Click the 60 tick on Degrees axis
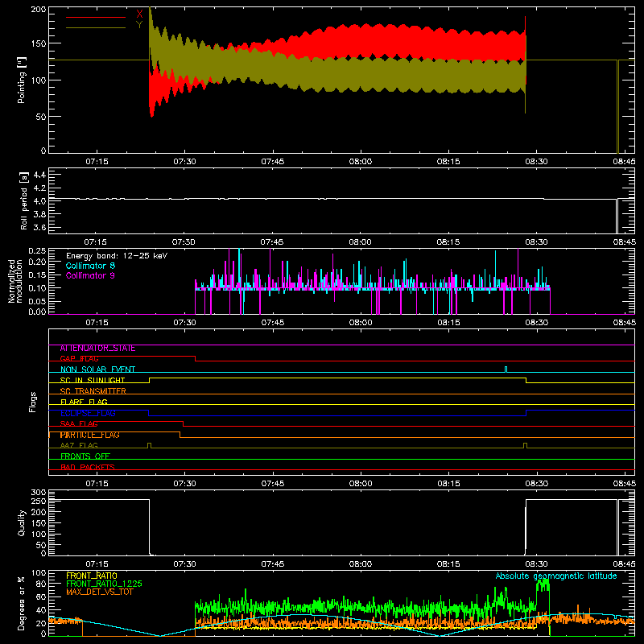644x644 pixels. pos(41,597)
